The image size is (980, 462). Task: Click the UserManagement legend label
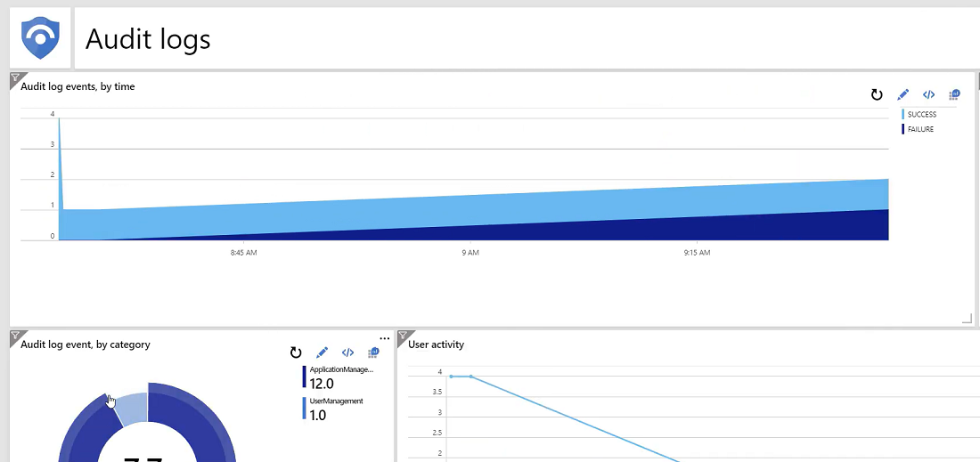pyautogui.click(x=336, y=401)
